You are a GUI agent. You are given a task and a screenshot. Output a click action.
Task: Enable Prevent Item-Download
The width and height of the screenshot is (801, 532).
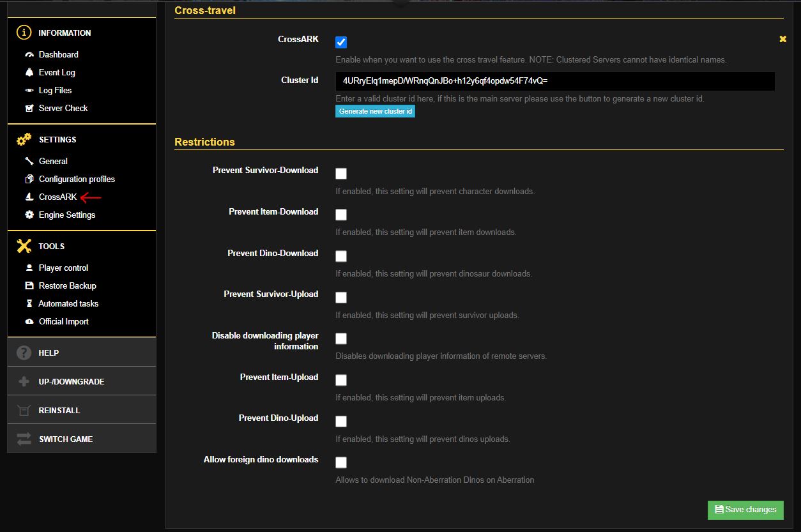coord(340,215)
